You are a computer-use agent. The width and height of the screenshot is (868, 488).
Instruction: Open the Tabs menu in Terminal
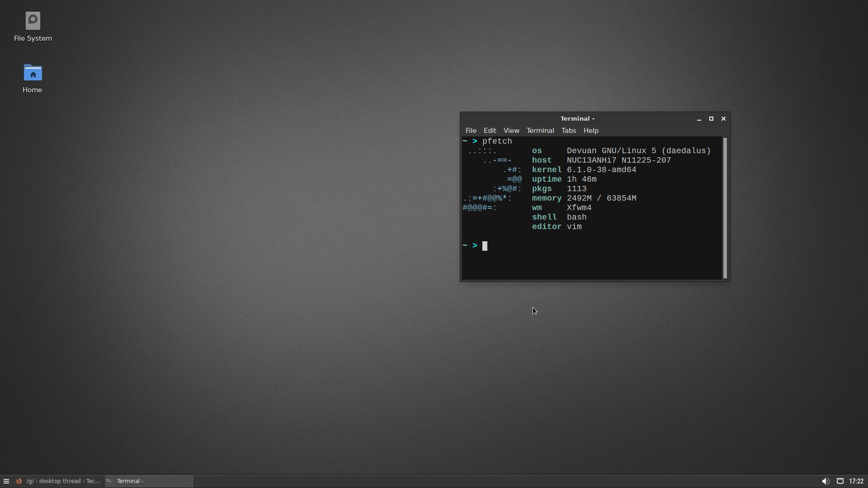click(568, 131)
